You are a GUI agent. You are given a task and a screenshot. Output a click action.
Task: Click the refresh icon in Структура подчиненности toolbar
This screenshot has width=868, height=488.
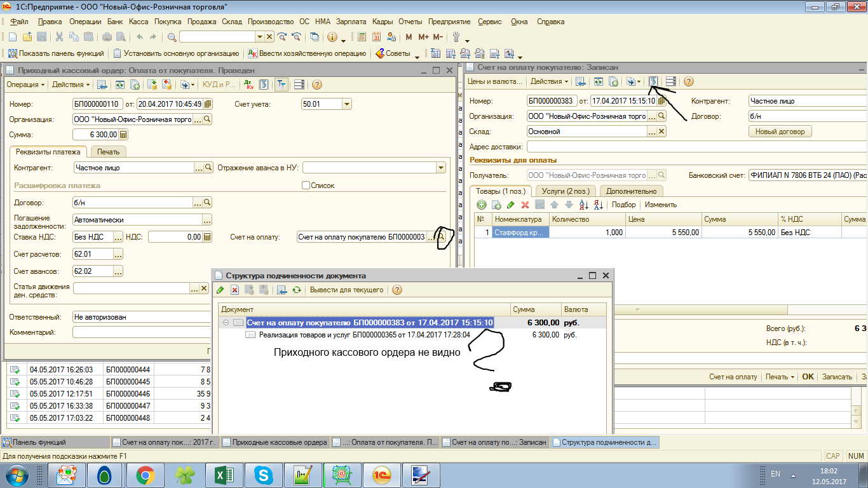[296, 290]
